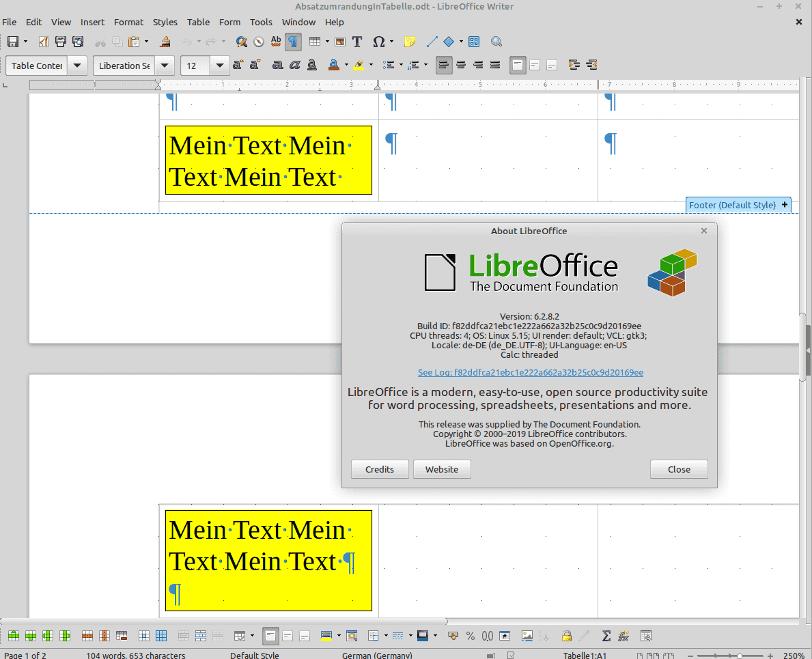Expand the Insert Table dropdown arrow

[x=327, y=42]
